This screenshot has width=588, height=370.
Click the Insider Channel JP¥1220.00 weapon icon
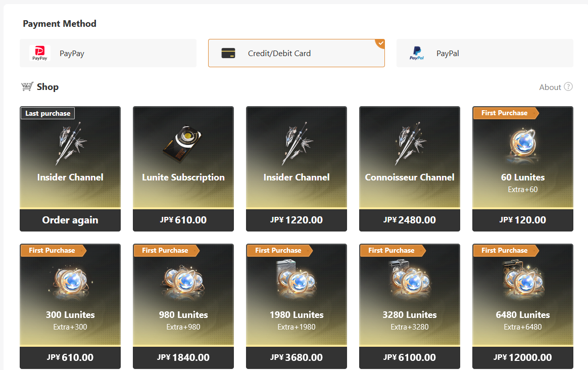298,144
